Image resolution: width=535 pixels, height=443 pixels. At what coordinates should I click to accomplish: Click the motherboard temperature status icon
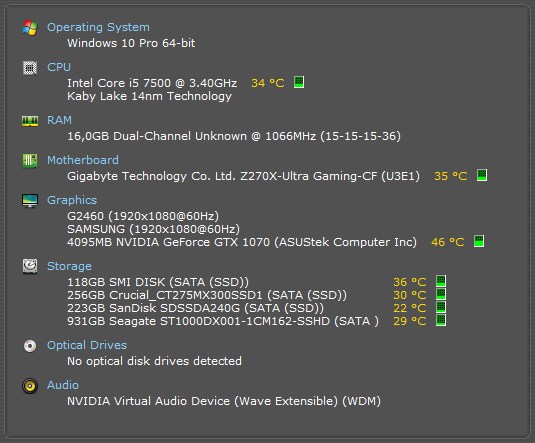[482, 175]
